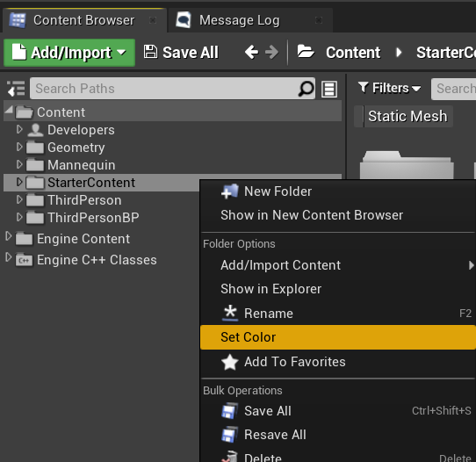Select the Geometry tree item

(x=172, y=148)
